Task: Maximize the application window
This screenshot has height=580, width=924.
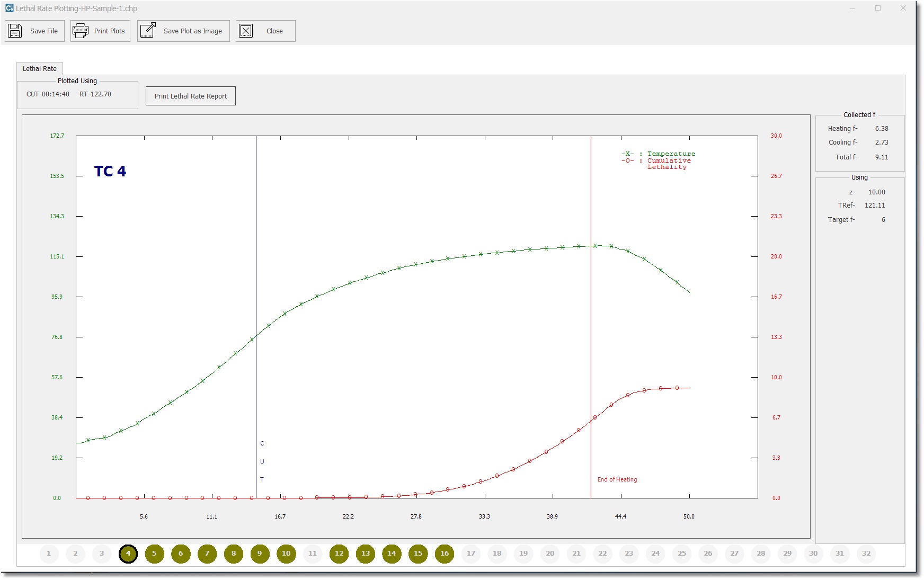Action: [878, 8]
